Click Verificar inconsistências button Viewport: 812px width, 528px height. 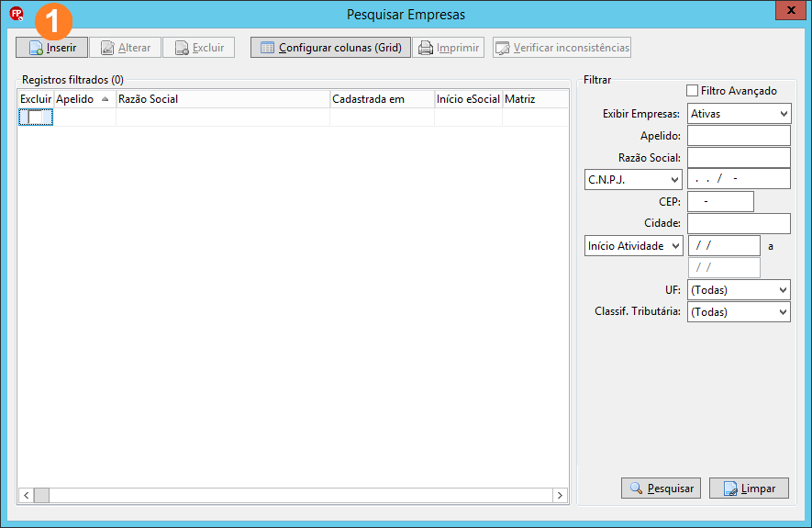point(562,48)
